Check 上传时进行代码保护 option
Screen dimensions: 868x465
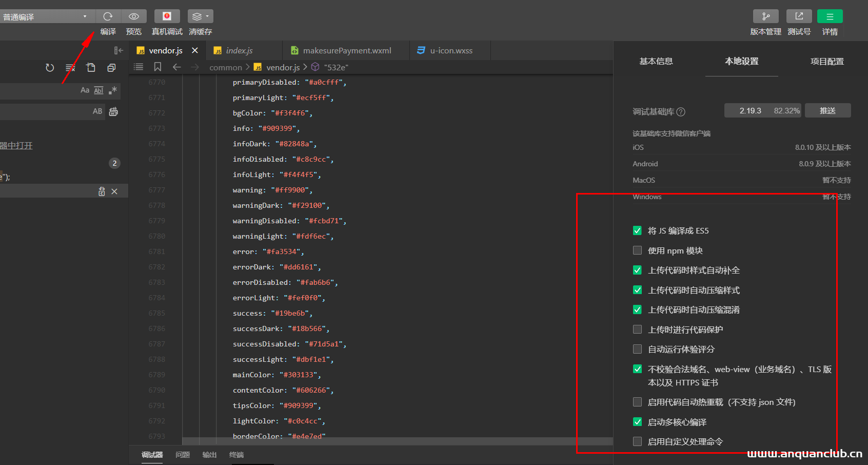point(637,330)
